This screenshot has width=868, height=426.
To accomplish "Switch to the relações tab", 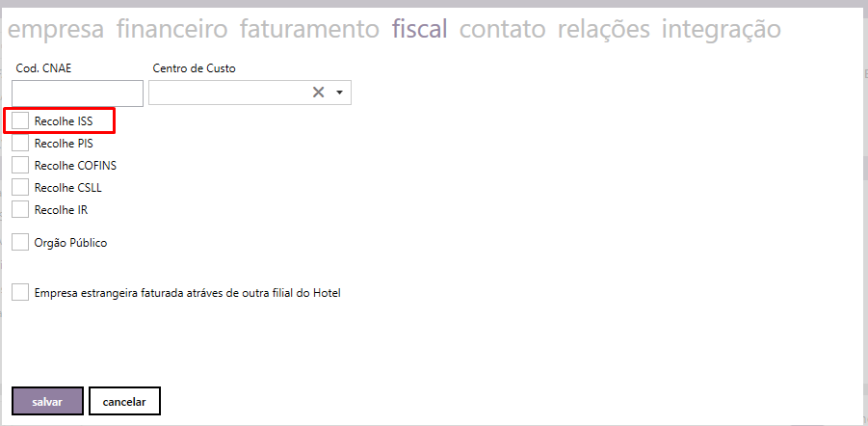I will point(604,29).
